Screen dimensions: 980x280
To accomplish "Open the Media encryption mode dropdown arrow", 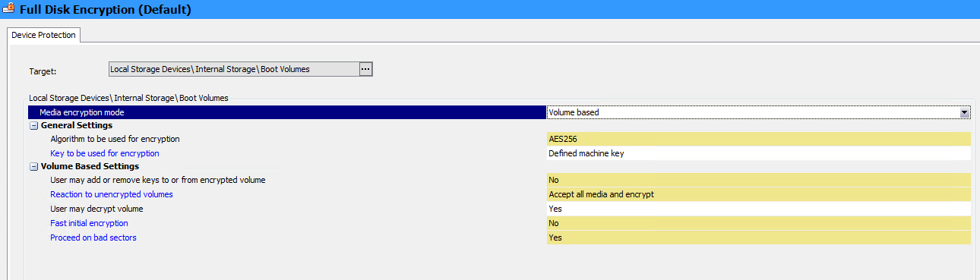I will pos(965,112).
